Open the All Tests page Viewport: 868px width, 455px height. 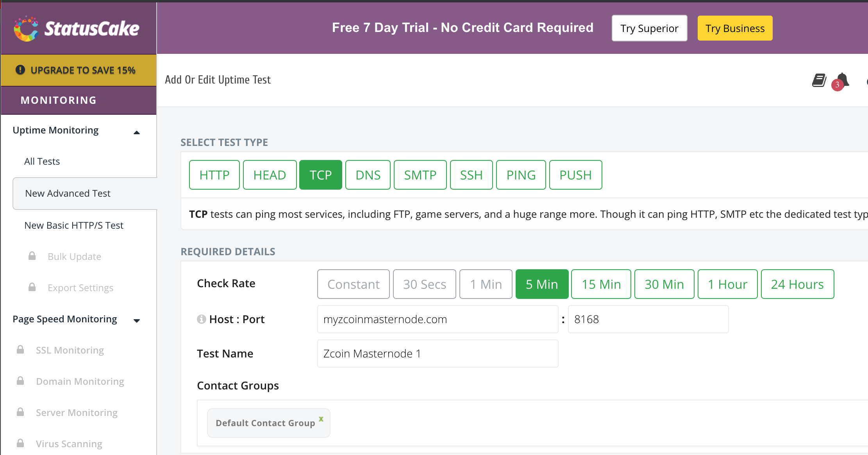[x=42, y=161]
